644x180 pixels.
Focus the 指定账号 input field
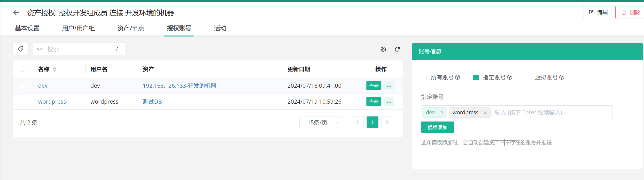[x=550, y=112]
